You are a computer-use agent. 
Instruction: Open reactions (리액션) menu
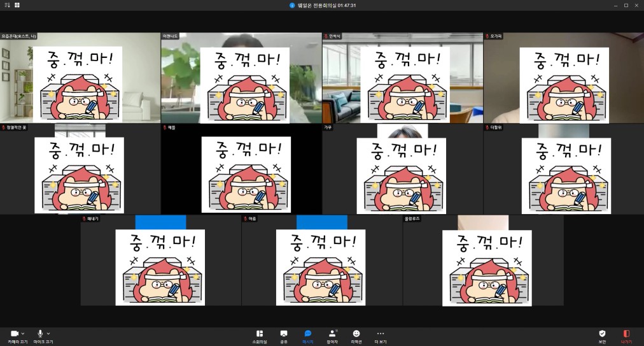coord(356,336)
